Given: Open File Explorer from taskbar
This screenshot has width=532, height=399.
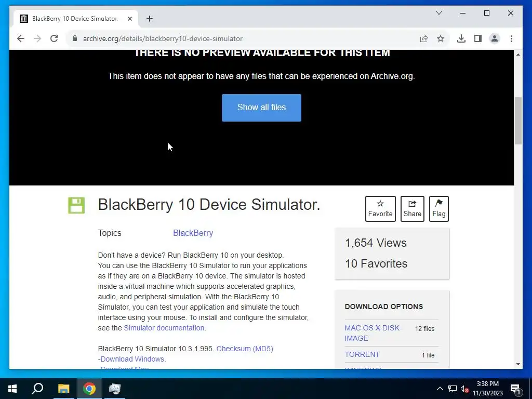Looking at the screenshot, I should point(63,389).
